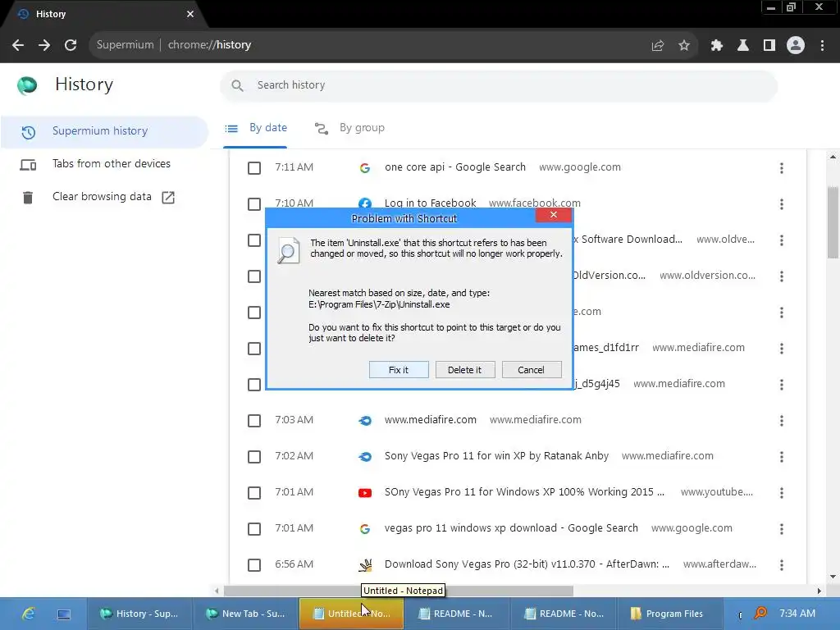Close the History browser tab
Image resolution: width=840 pixels, height=630 pixels.
190,14
